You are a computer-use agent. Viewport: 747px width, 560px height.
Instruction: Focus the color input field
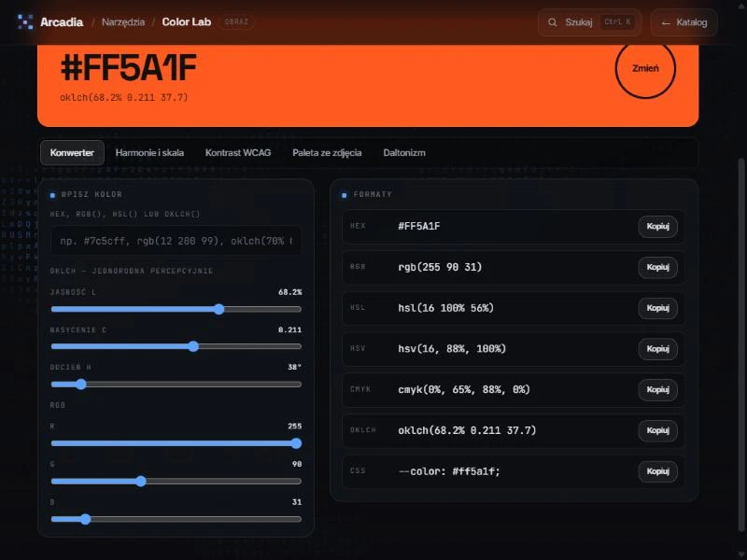pos(176,241)
